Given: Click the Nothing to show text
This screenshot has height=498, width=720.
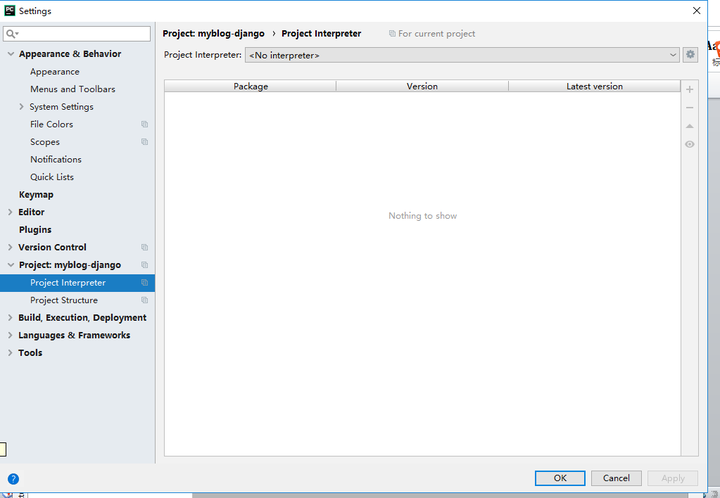Looking at the screenshot, I should pos(422,216).
